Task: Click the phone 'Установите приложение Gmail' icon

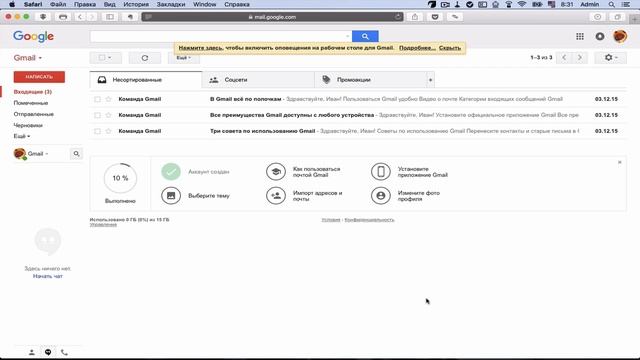Action: pos(380,171)
